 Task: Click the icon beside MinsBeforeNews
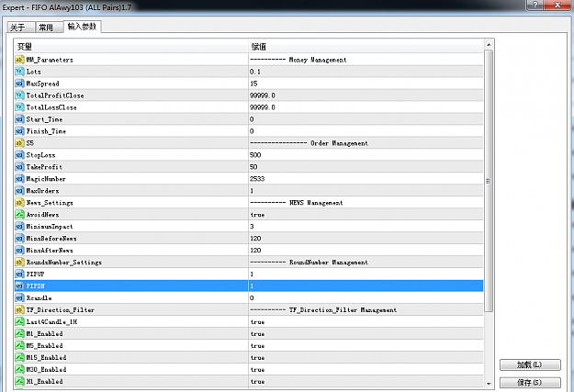pyautogui.click(x=20, y=239)
